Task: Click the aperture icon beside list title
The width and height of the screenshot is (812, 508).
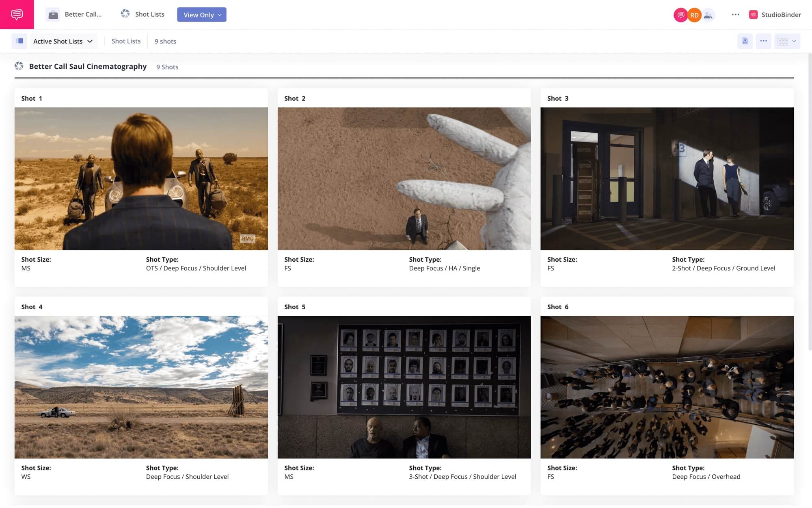Action: tap(19, 66)
